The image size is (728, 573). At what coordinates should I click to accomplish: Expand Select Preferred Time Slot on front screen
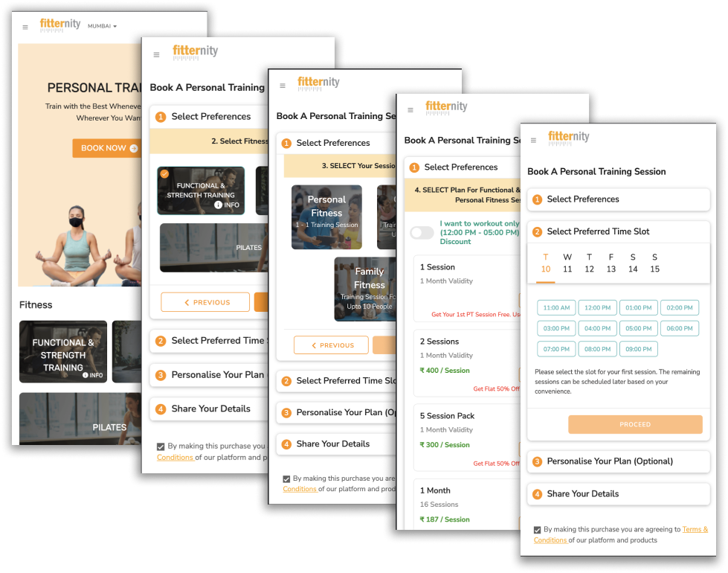click(619, 231)
